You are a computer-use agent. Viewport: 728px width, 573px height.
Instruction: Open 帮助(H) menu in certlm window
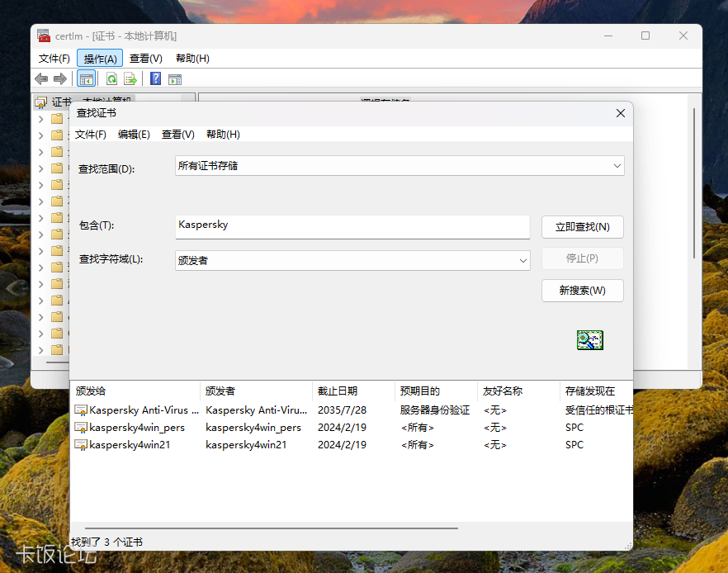pos(192,59)
